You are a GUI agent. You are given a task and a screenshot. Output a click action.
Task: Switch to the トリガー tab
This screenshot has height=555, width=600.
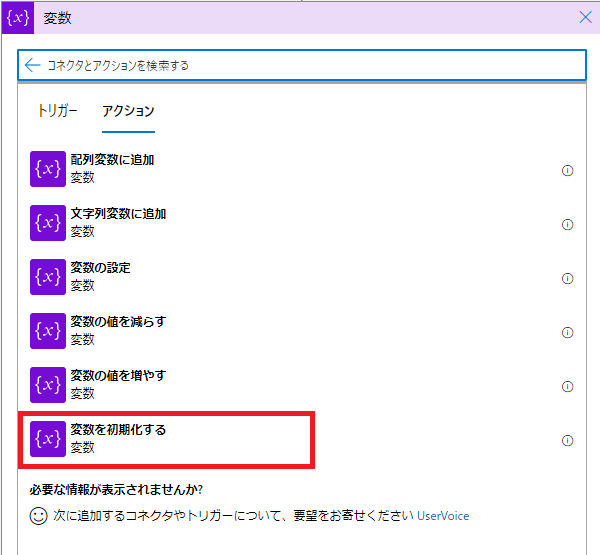click(57, 111)
